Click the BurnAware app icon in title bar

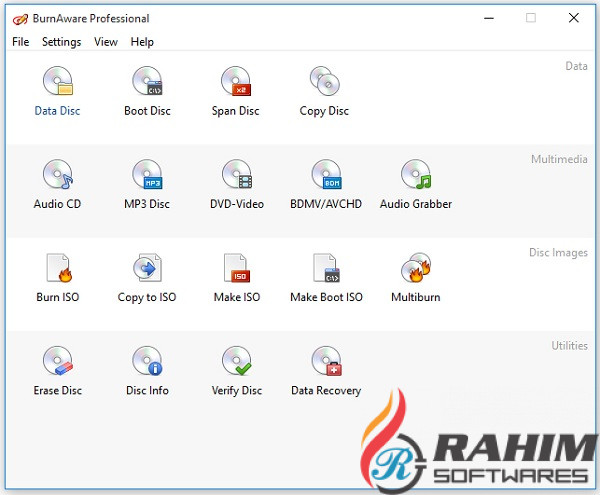pos(20,19)
